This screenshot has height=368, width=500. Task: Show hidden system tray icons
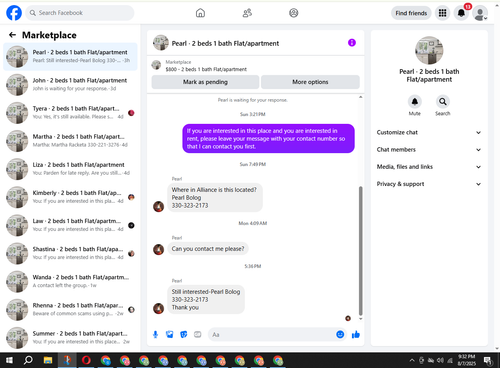tap(412, 360)
